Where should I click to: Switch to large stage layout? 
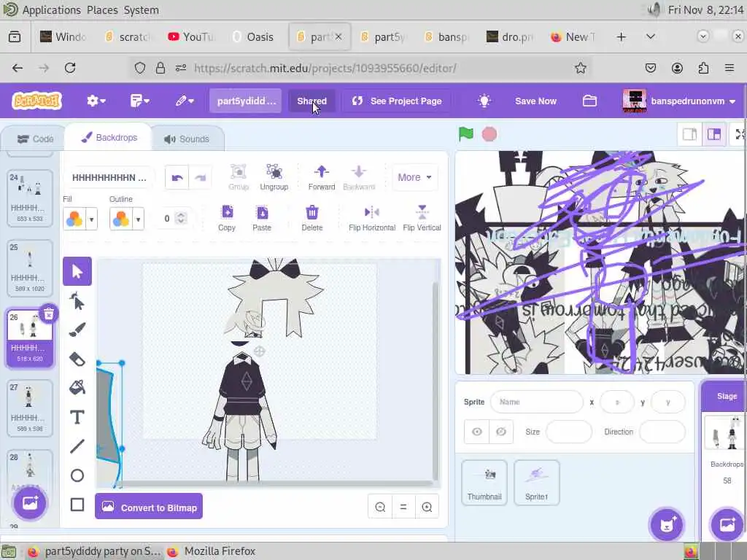click(713, 135)
